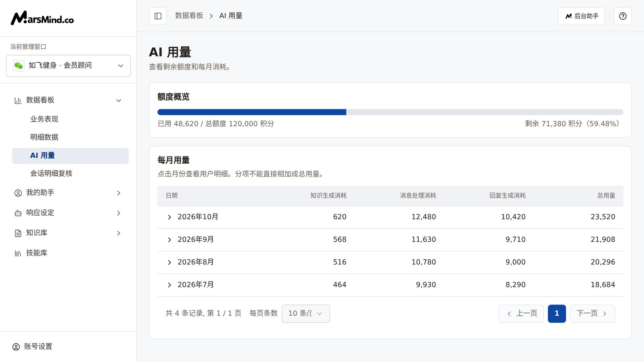Open the 如飞健身 · 会员顾问 window dropdown
Image resolution: width=644 pixels, height=362 pixels.
pos(68,66)
